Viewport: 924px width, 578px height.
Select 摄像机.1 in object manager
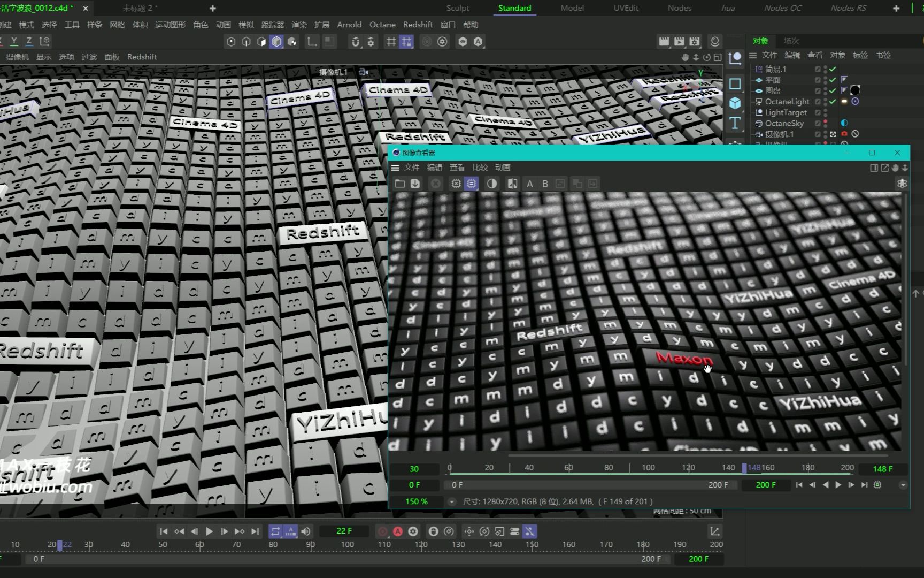point(780,134)
